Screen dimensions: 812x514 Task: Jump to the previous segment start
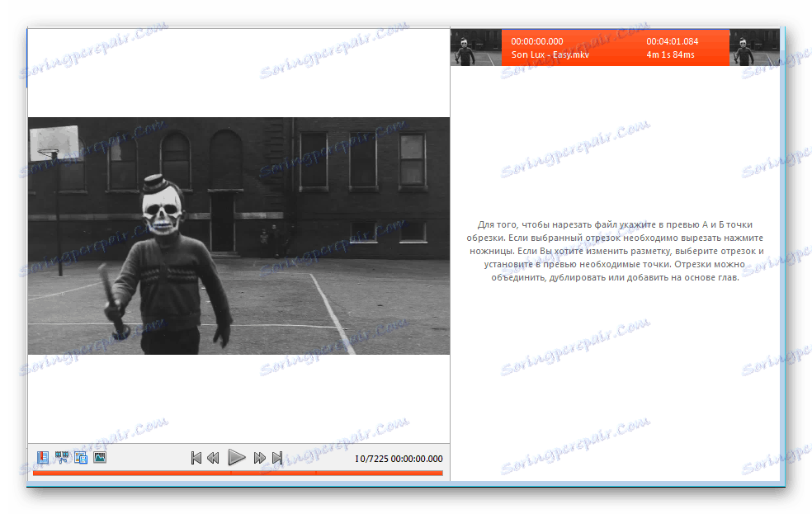click(196, 458)
